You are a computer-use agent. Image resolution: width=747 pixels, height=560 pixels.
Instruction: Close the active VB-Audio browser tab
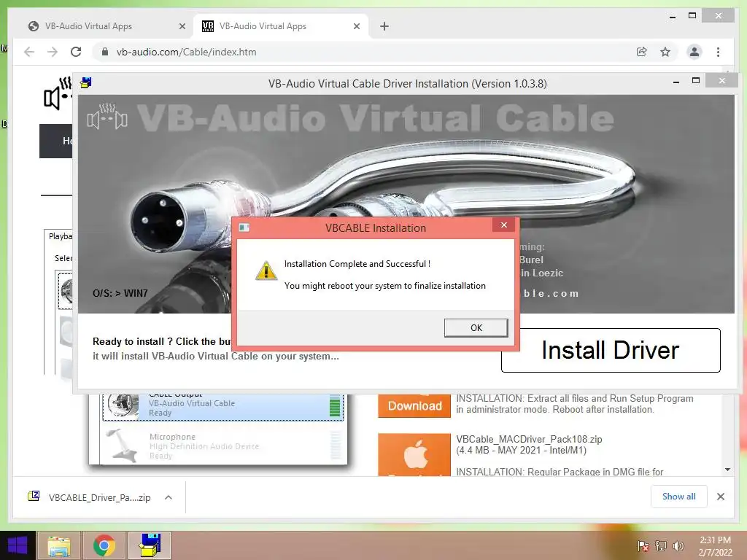356,26
